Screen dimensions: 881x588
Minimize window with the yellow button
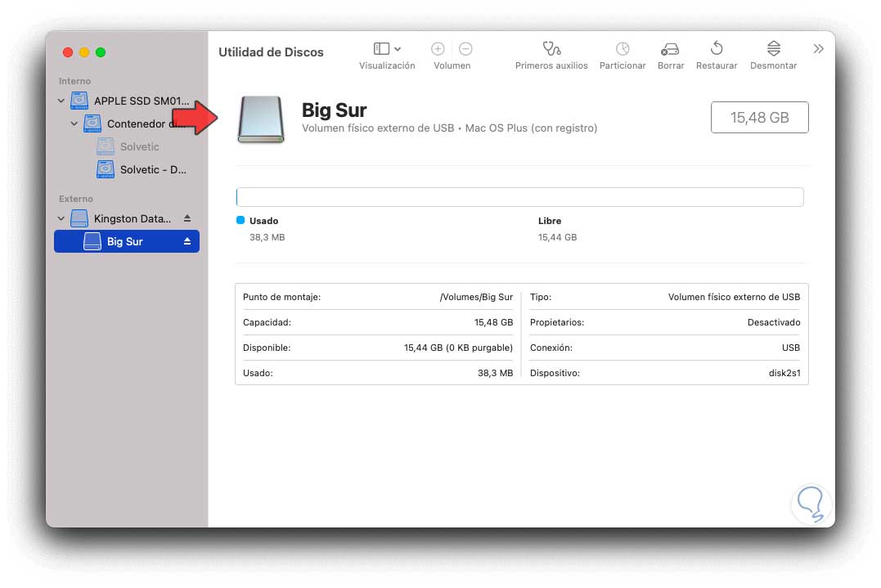[x=84, y=52]
